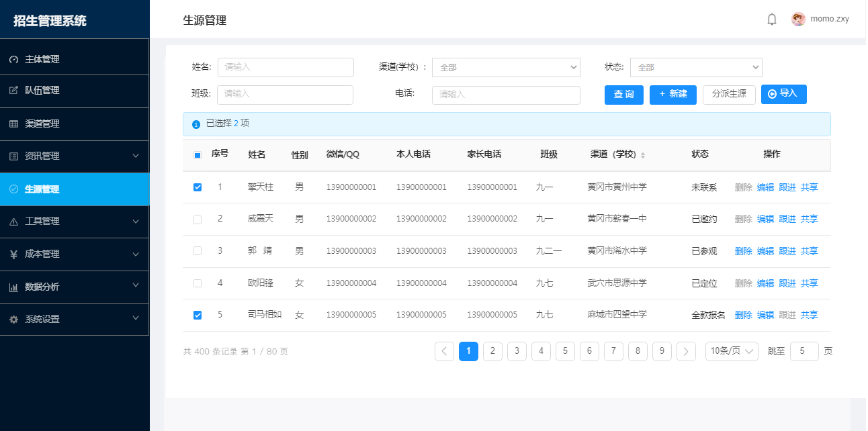
Task: Click the 资讯管理 list icon
Action: [x=13, y=156]
